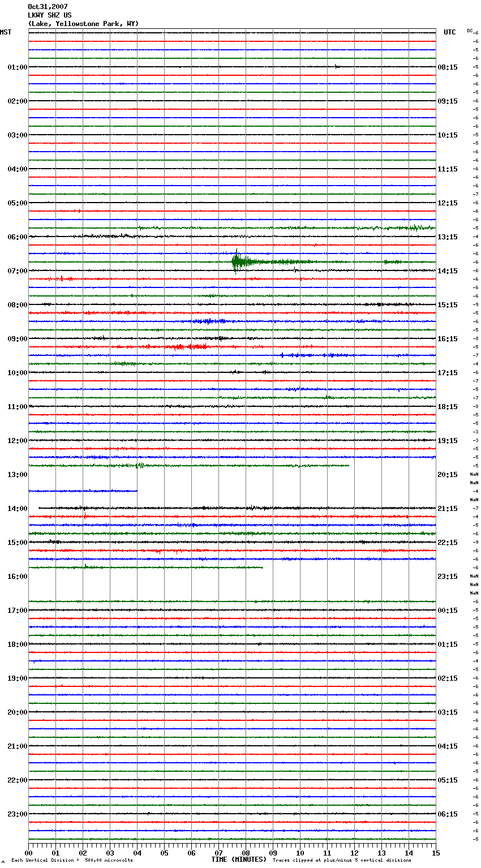Select the 07:00 MST time label
The image size is (481, 868).
coord(18,271)
